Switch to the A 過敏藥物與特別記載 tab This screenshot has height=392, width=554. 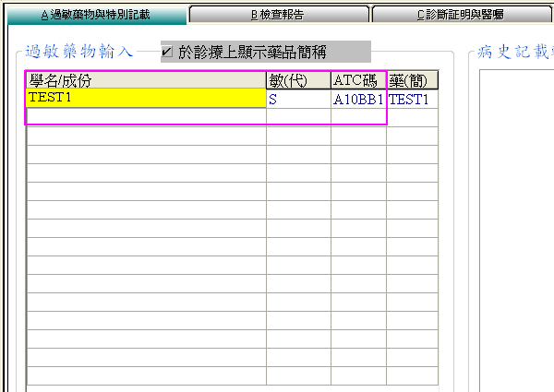[x=94, y=15]
